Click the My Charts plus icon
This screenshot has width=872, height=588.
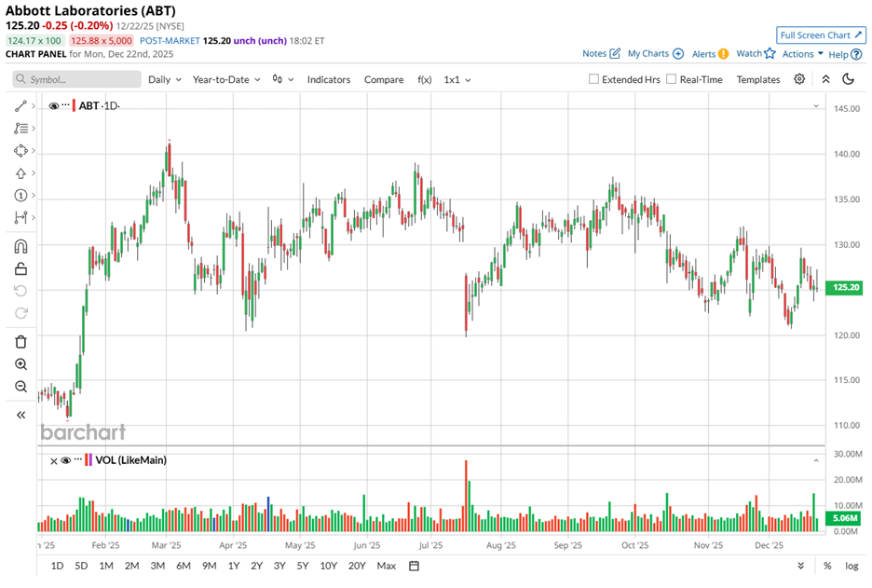pyautogui.click(x=678, y=54)
